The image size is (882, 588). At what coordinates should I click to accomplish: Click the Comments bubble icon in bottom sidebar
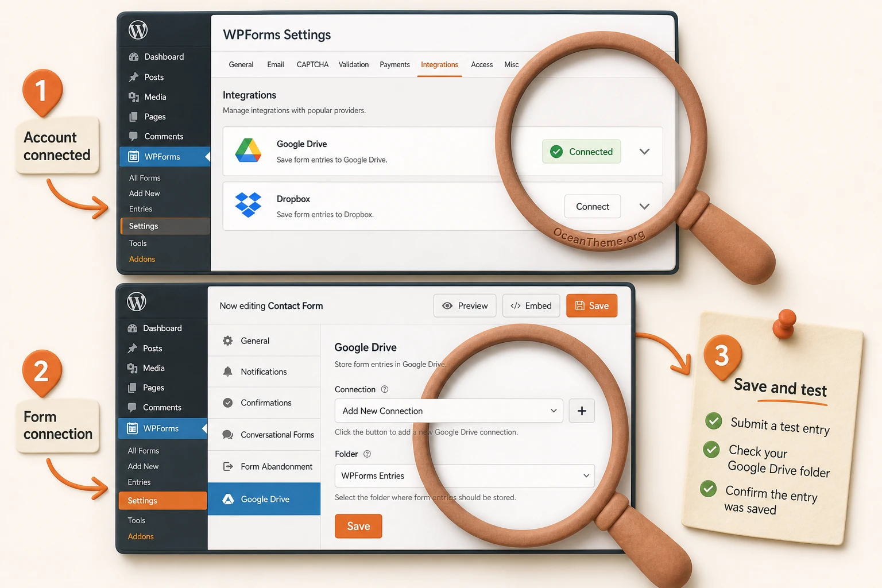(x=133, y=408)
